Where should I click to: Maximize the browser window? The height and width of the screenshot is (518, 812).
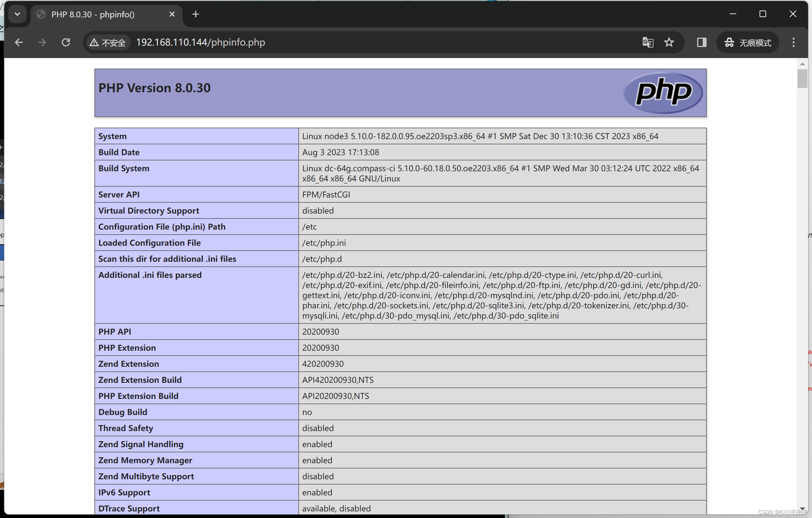763,14
